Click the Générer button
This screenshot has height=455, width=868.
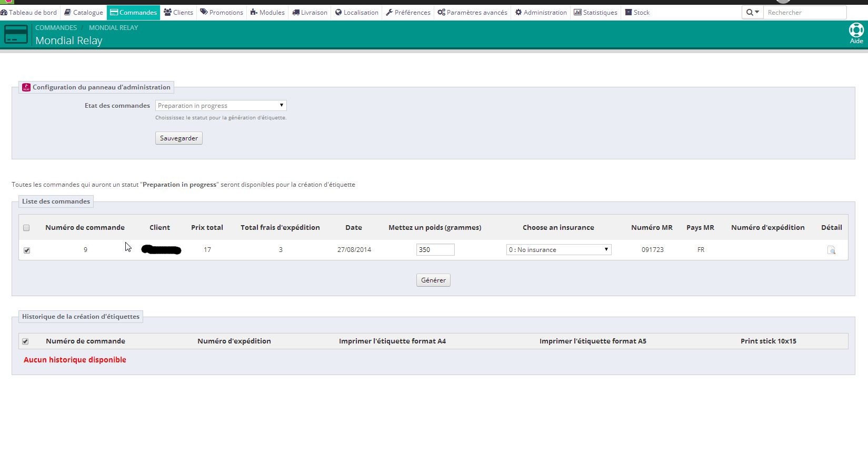(x=433, y=280)
